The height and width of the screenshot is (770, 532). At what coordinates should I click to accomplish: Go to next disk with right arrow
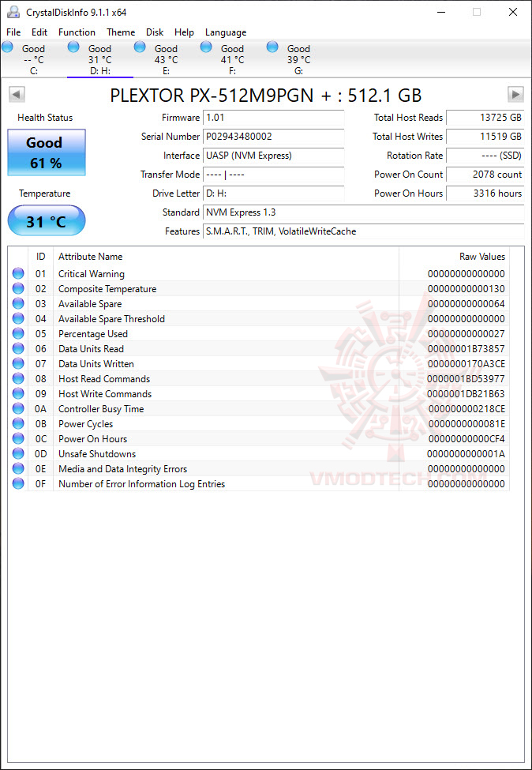(515, 94)
